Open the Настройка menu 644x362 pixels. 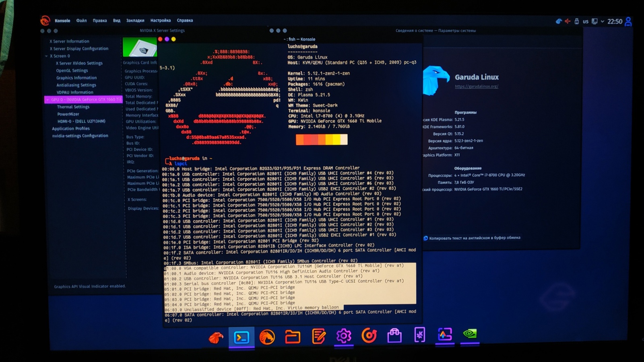pyautogui.click(x=161, y=21)
